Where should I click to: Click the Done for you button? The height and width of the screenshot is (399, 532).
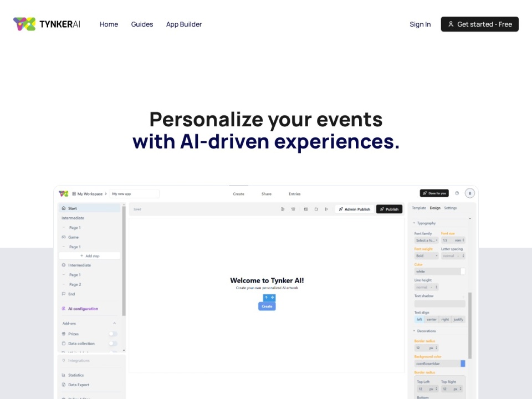pos(434,193)
